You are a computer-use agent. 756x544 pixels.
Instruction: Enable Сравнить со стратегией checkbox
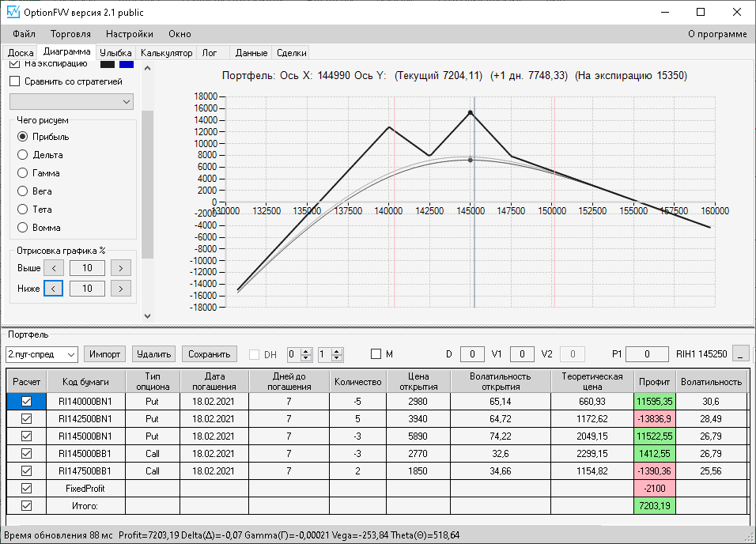coord(15,81)
